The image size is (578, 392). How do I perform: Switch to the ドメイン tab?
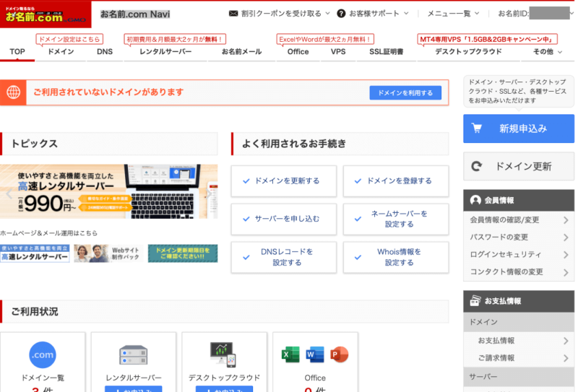(61, 52)
